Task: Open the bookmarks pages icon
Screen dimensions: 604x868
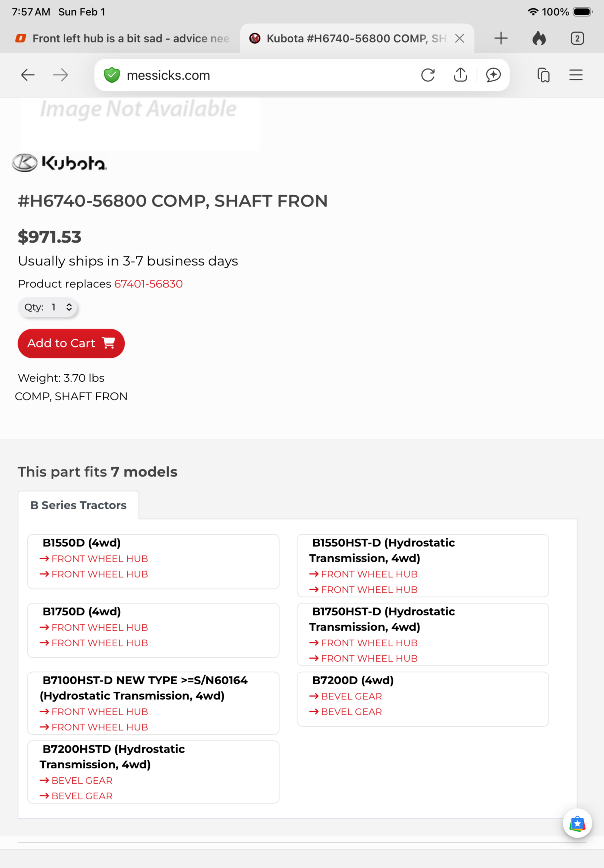Action: tap(543, 75)
